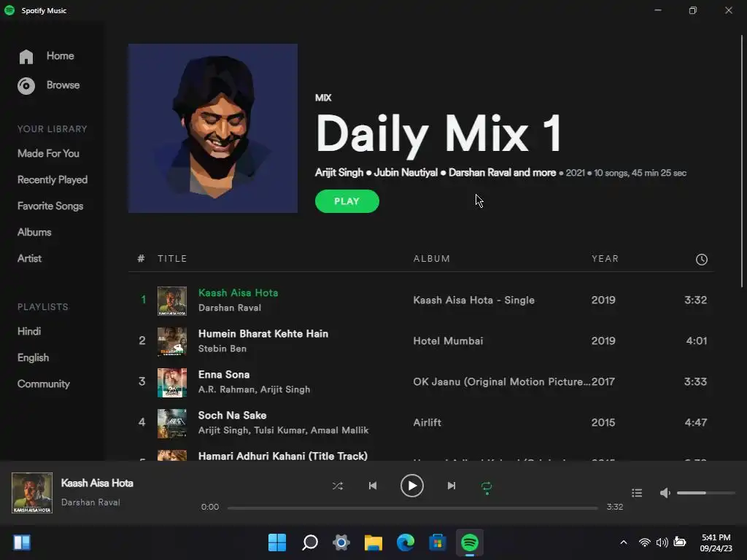
Task: Click now playing cover in player bar
Action: tap(32, 493)
